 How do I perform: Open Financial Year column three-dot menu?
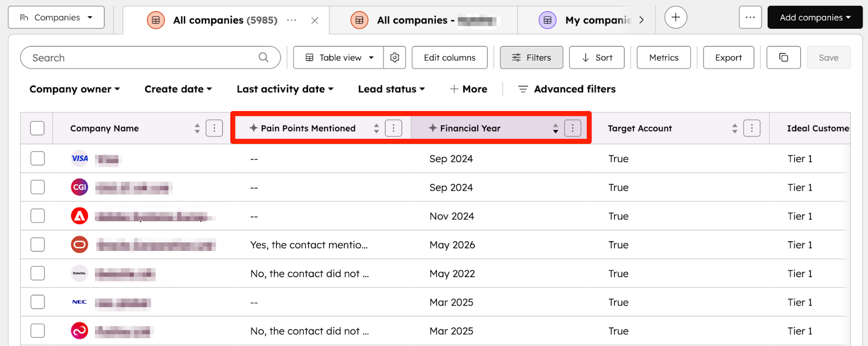pyautogui.click(x=572, y=128)
